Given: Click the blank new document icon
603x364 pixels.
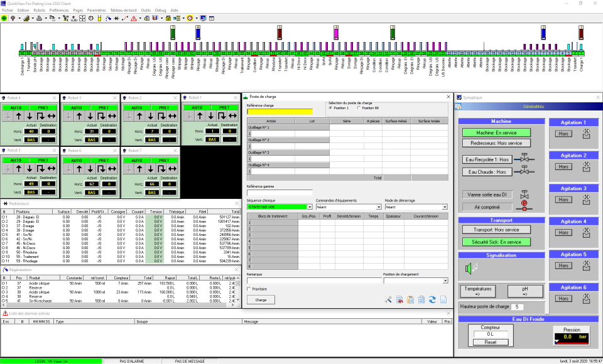Looking at the screenshot, I should (443, 300).
